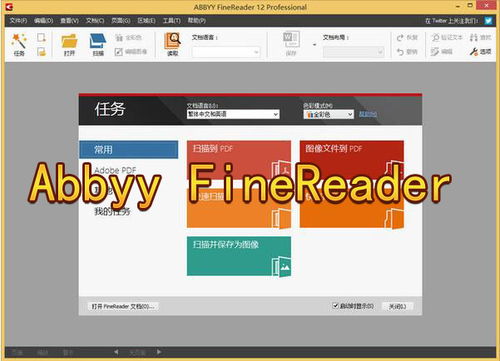Click the orange tile below 扫描到 PDF

239,208
